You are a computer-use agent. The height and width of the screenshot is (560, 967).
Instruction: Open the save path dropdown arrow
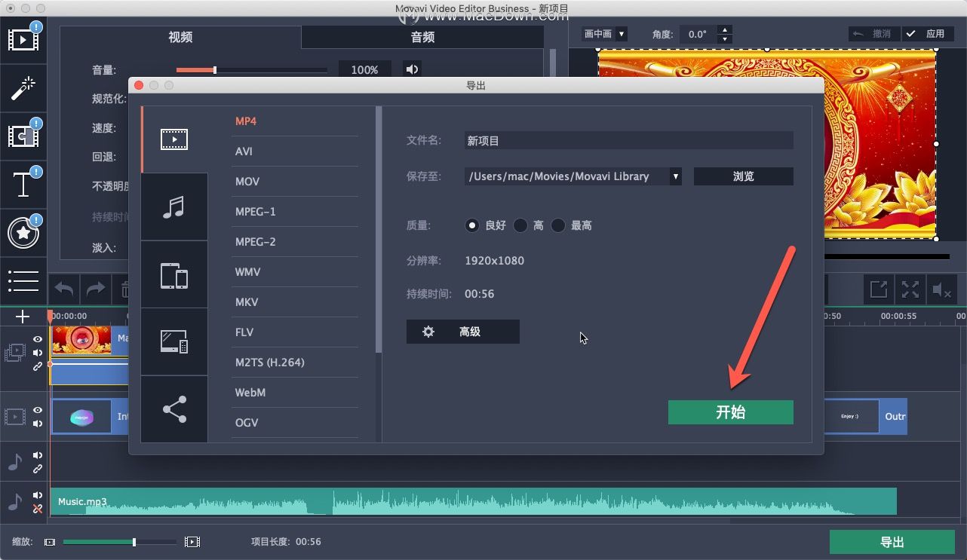pyautogui.click(x=675, y=176)
